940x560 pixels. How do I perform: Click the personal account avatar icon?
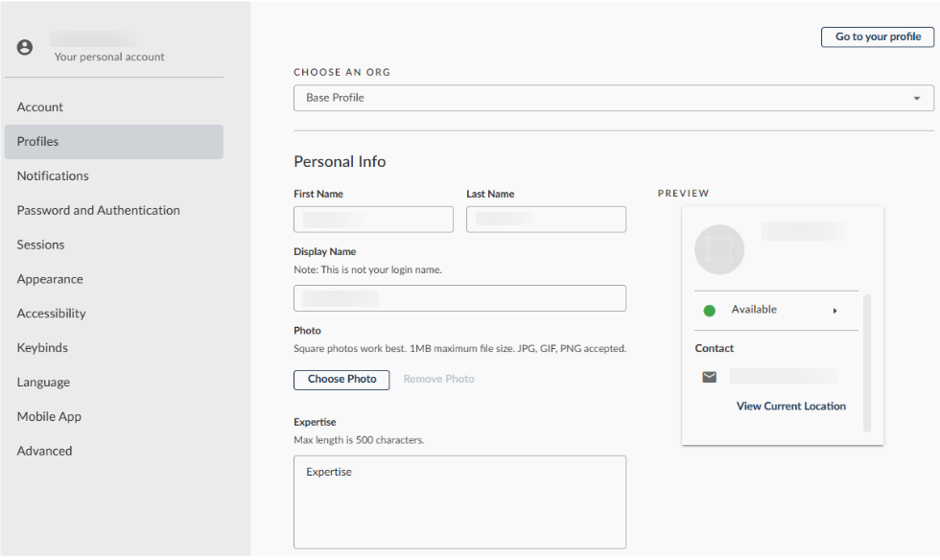pos(25,45)
